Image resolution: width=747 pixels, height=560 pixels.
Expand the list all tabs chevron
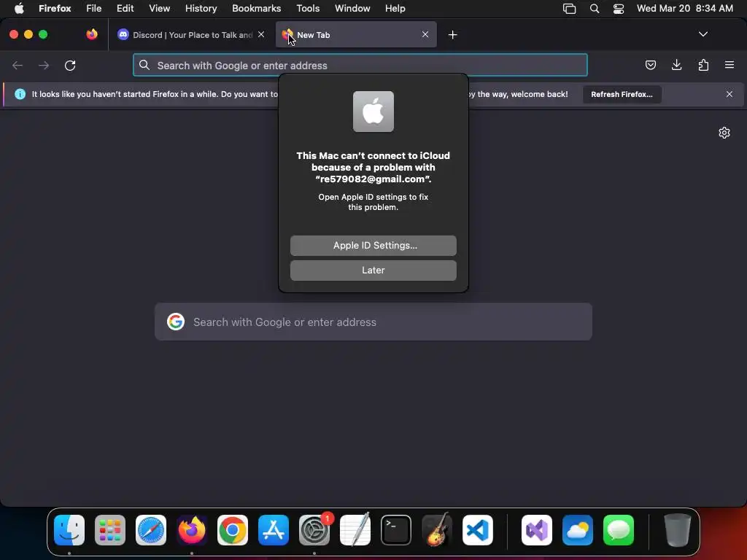pos(703,34)
